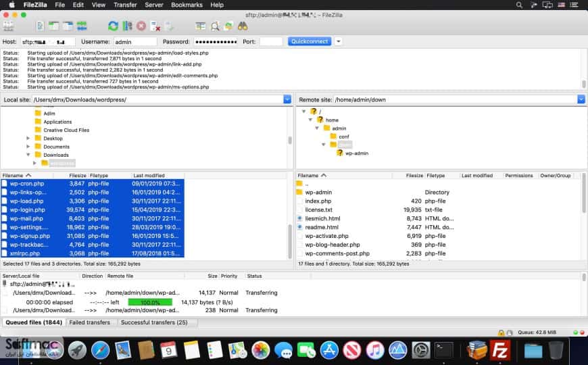Screen dimensions: 588x365
Task: Switch to Queued files (1844) tab
Action: [34, 322]
